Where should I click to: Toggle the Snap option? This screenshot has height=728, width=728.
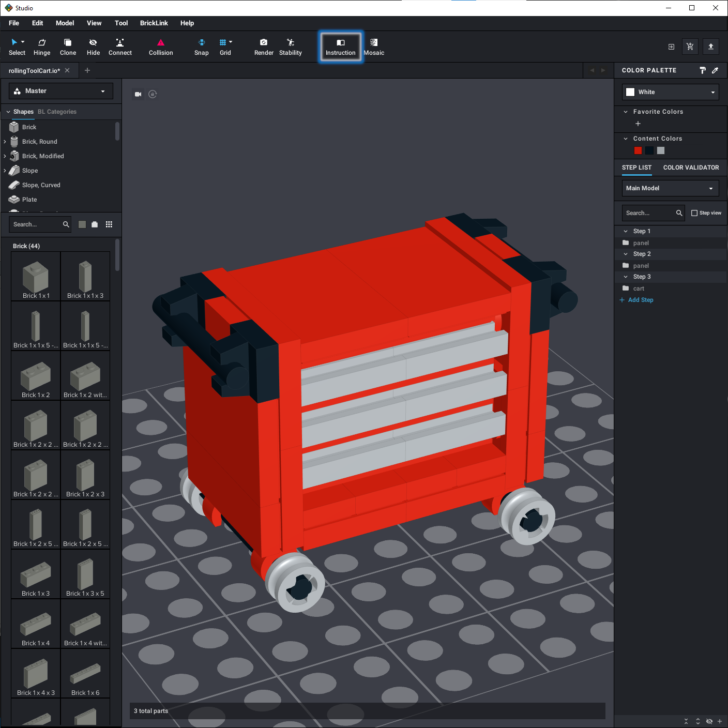coord(202,47)
